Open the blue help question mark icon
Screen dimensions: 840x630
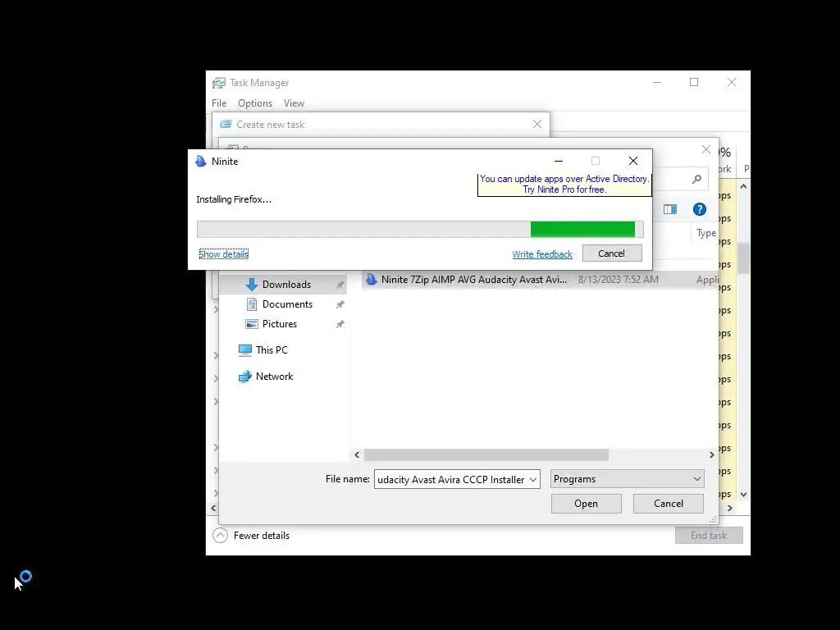(699, 209)
